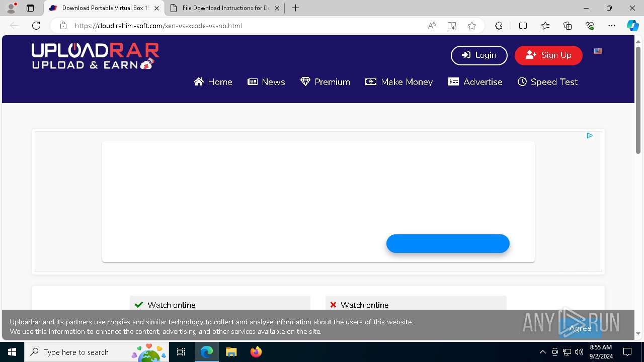Click the page vertical scrollbar
644x362 pixels.
click(638, 101)
